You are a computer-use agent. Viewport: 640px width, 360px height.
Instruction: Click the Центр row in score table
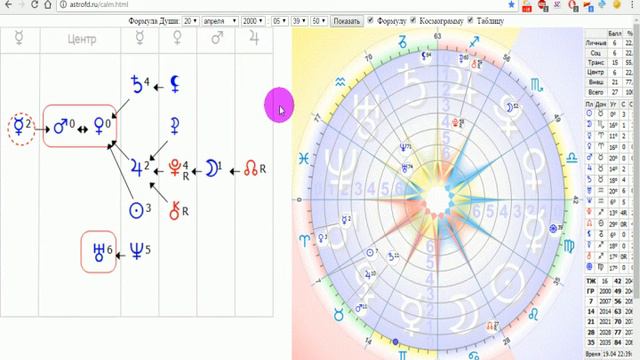[609, 72]
